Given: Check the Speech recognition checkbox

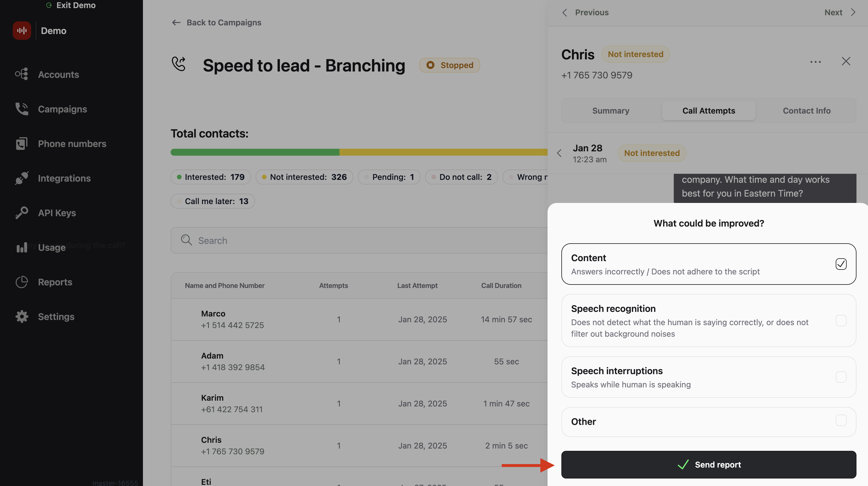Looking at the screenshot, I should click(841, 321).
